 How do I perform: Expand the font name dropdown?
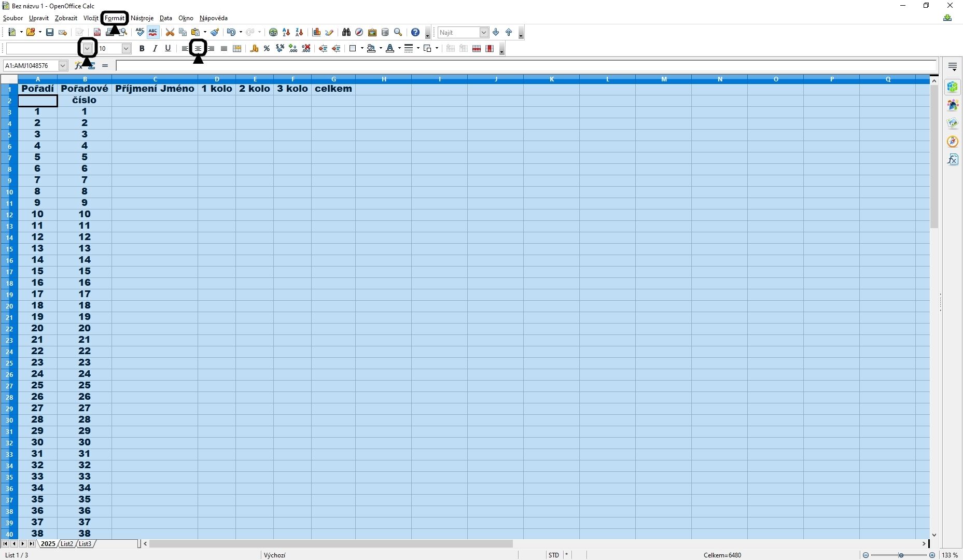coord(88,48)
